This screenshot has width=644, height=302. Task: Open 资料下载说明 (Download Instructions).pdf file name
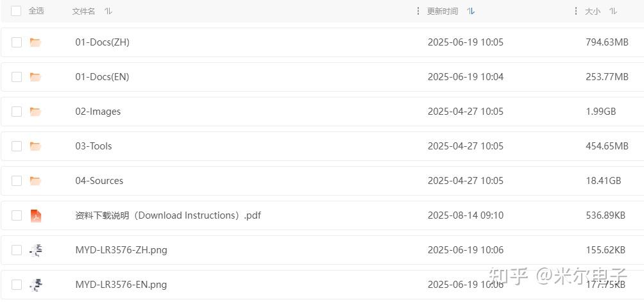click(x=168, y=215)
